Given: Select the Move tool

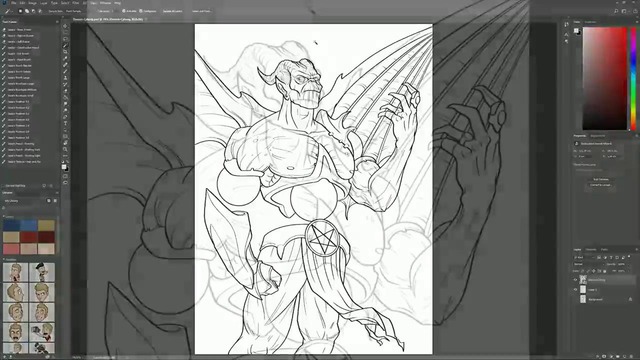Looking at the screenshot, I should pyautogui.click(x=65, y=26).
